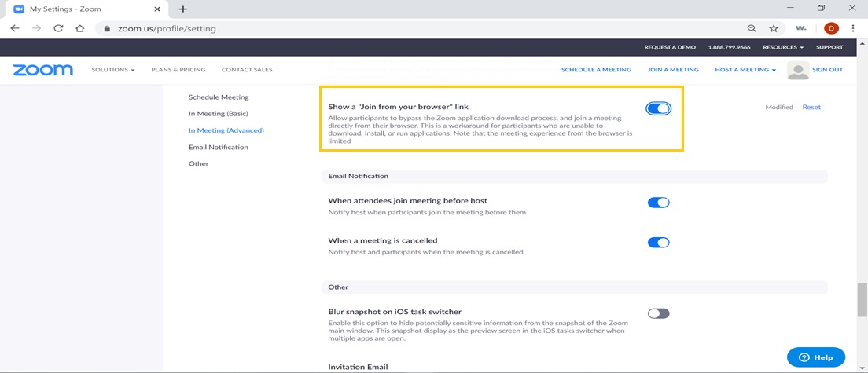The image size is (868, 373).
Task: Open the Resources dropdown in top bar
Action: (782, 47)
